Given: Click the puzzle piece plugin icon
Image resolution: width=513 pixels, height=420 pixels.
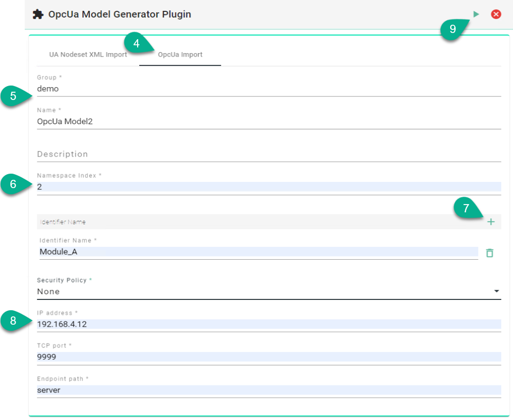Looking at the screenshot, I should pos(38,14).
